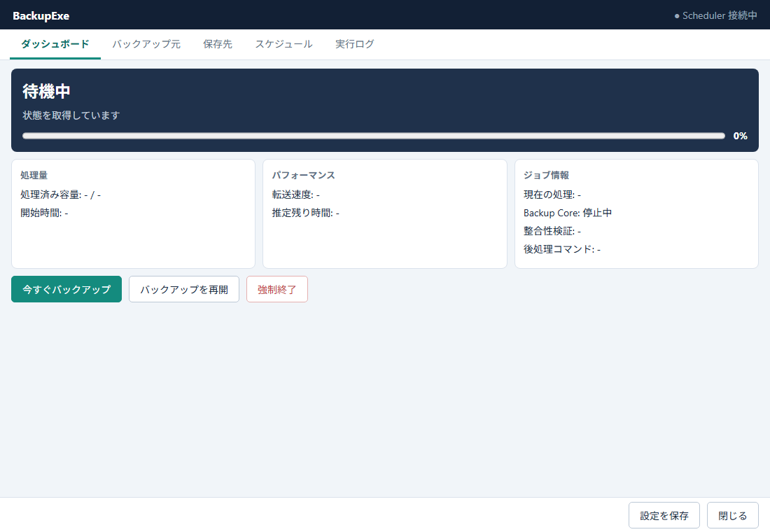Click the BackupExe title text
This screenshot has width=770, height=532.
pos(41,15)
